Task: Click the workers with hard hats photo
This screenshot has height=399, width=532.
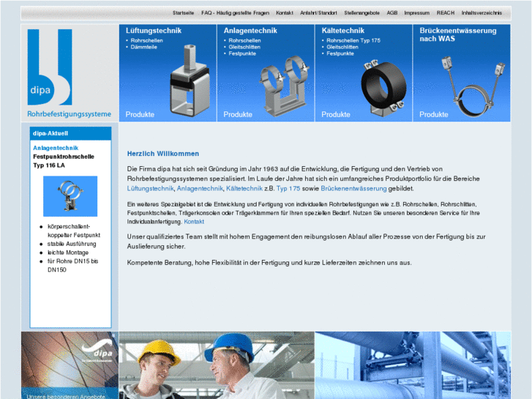Action: [x=217, y=365]
